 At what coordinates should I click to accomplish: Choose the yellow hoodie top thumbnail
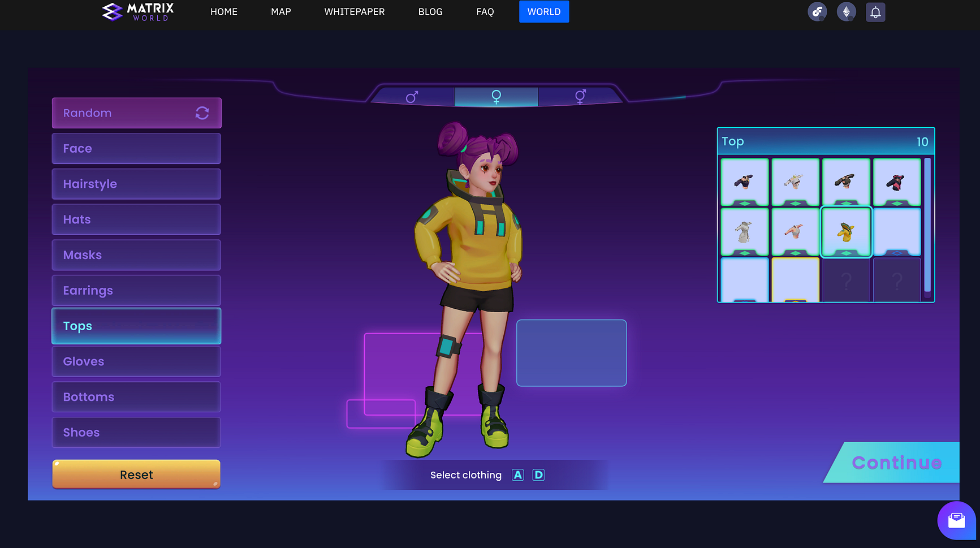coord(846,232)
